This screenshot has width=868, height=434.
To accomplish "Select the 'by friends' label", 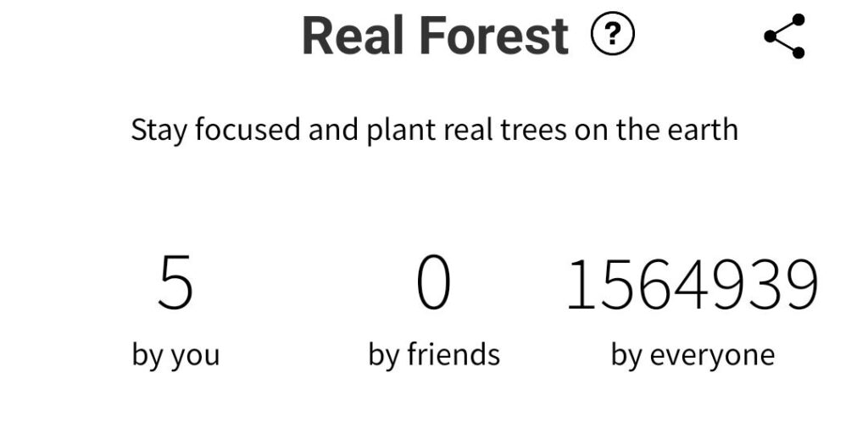I will [x=434, y=353].
